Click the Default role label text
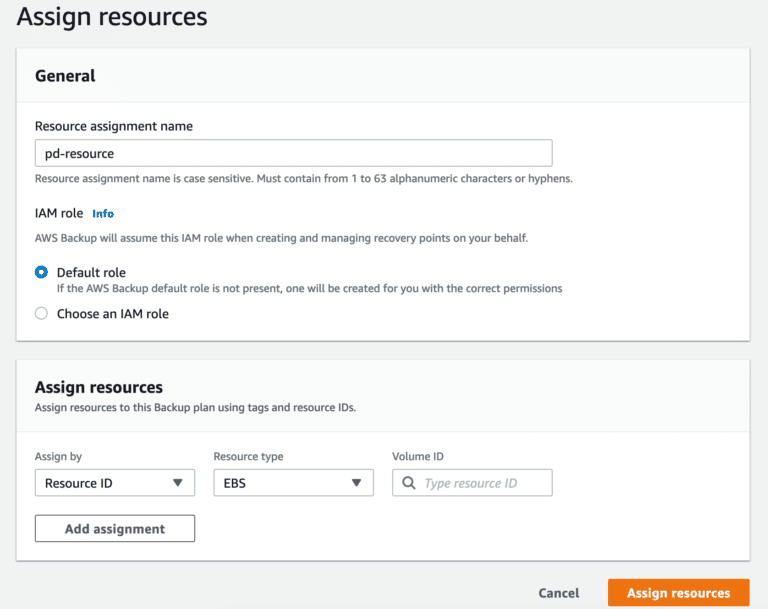Screen dimensions: 768x609 tap(91, 272)
